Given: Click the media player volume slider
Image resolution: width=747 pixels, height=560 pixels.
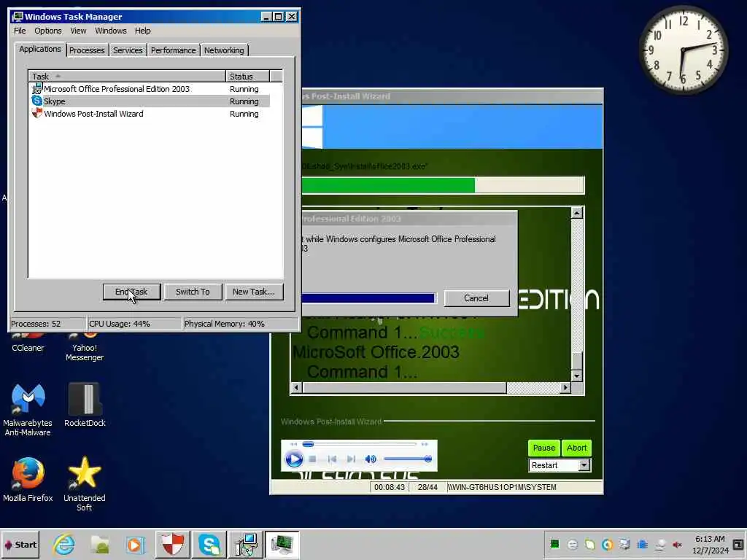Looking at the screenshot, I should point(408,459).
